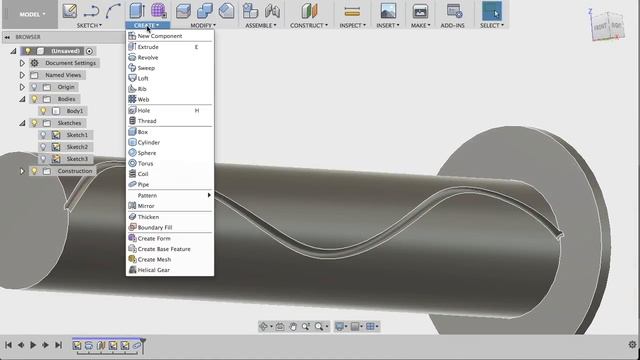
Task: Select the Spline curve tool icon
Action: click(113, 11)
